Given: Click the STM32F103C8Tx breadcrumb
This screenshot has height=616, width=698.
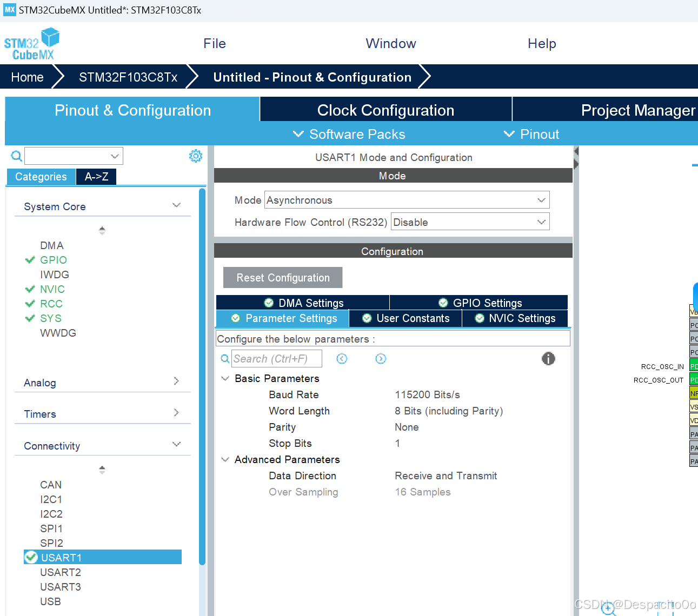Looking at the screenshot, I should [x=128, y=77].
